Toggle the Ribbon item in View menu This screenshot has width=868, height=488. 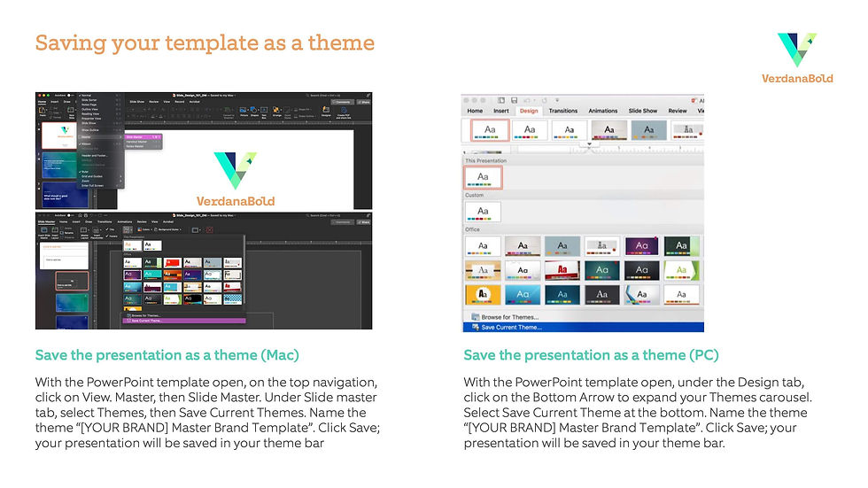pos(99,143)
